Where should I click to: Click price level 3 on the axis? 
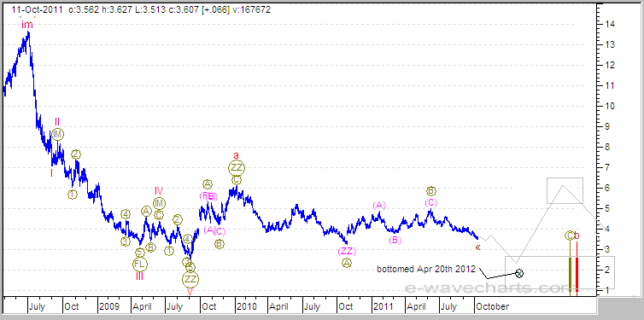coord(608,250)
